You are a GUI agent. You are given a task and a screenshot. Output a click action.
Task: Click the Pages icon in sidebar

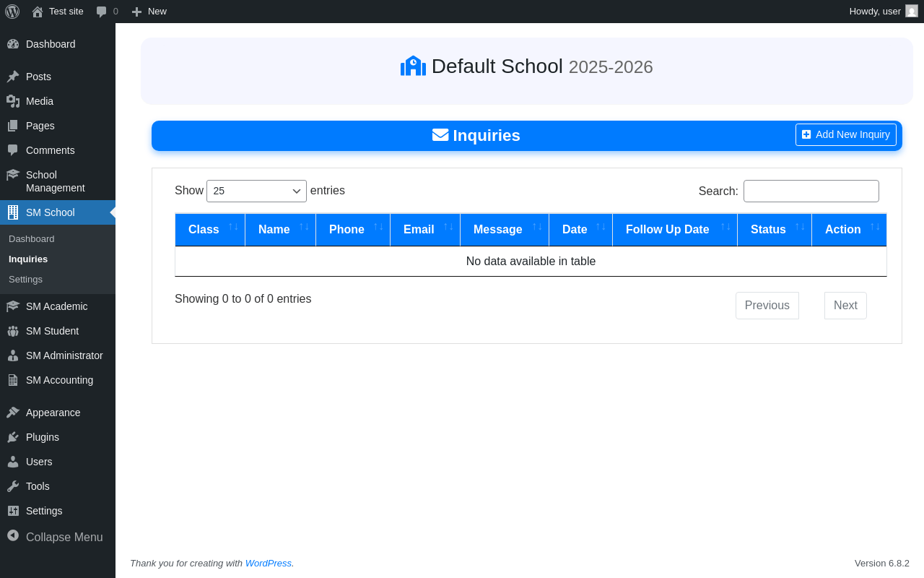(x=13, y=126)
